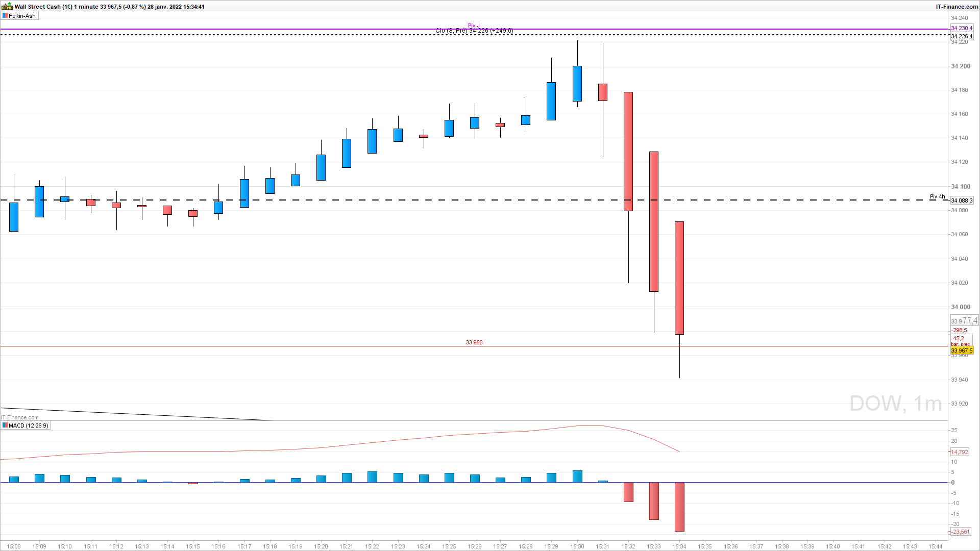The width and height of the screenshot is (980, 551).
Task: Click the yellow 33 967,5 current price tag
Action: coord(962,350)
